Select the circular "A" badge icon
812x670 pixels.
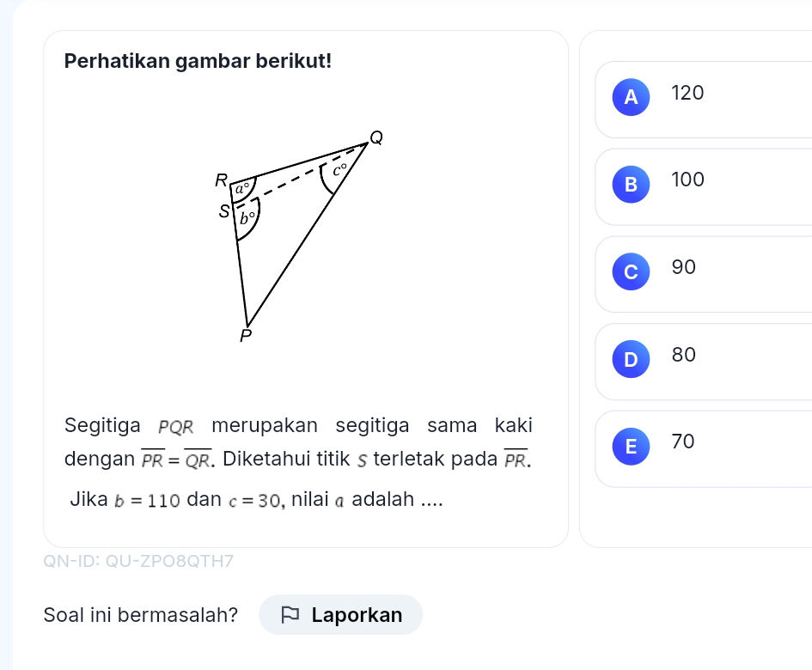click(630, 97)
